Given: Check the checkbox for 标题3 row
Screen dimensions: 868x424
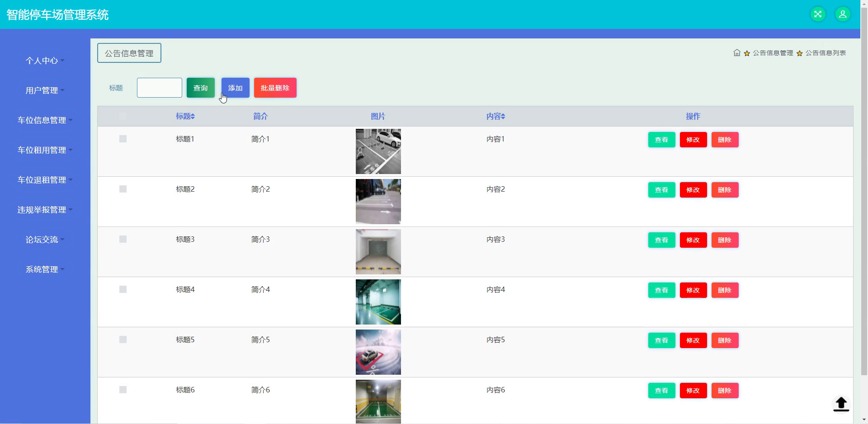Looking at the screenshot, I should (x=123, y=239).
